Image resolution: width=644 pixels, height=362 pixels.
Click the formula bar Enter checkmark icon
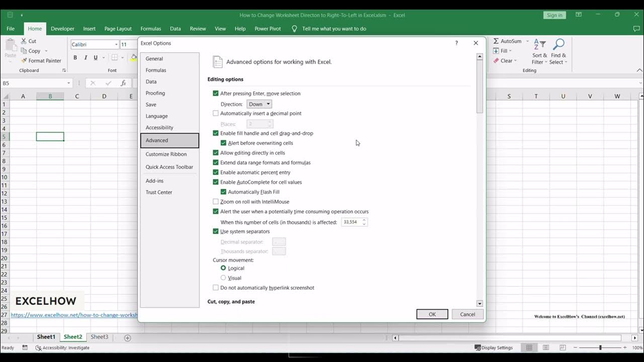[108, 83]
